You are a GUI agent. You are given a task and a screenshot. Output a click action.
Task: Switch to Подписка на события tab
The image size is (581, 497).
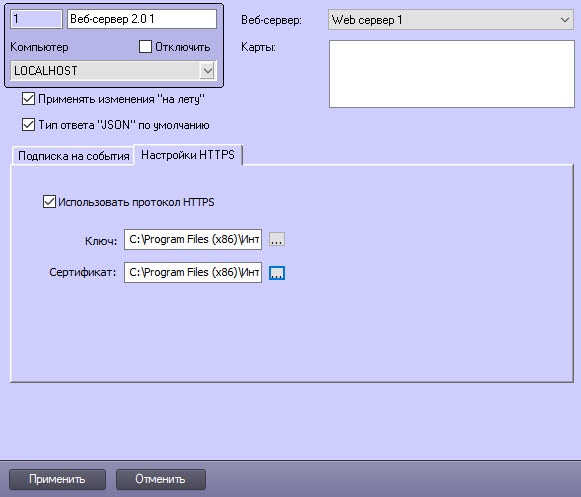tap(73, 156)
